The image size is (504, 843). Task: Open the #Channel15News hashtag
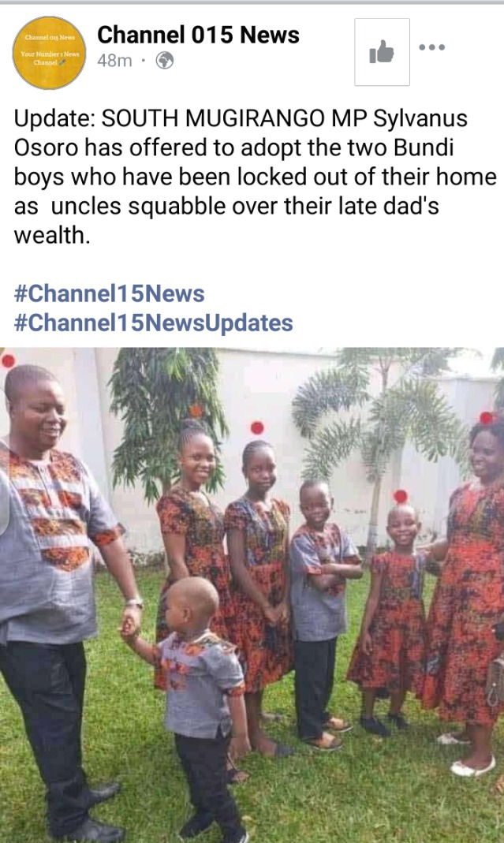(x=109, y=293)
